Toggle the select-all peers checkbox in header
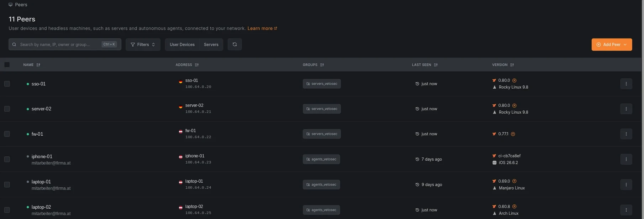 tap(7, 65)
